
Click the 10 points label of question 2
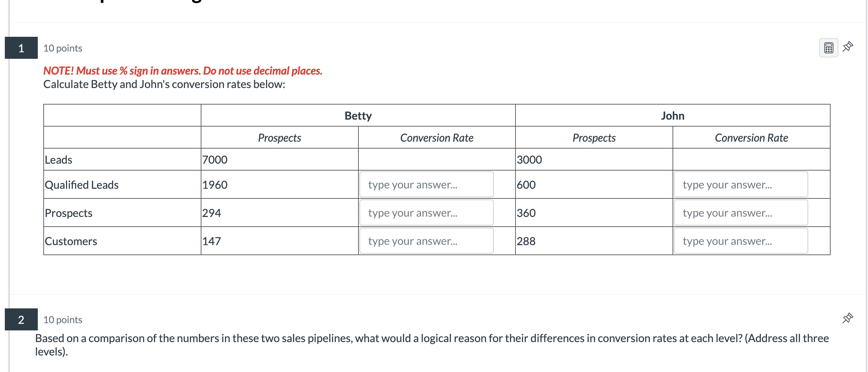63,319
